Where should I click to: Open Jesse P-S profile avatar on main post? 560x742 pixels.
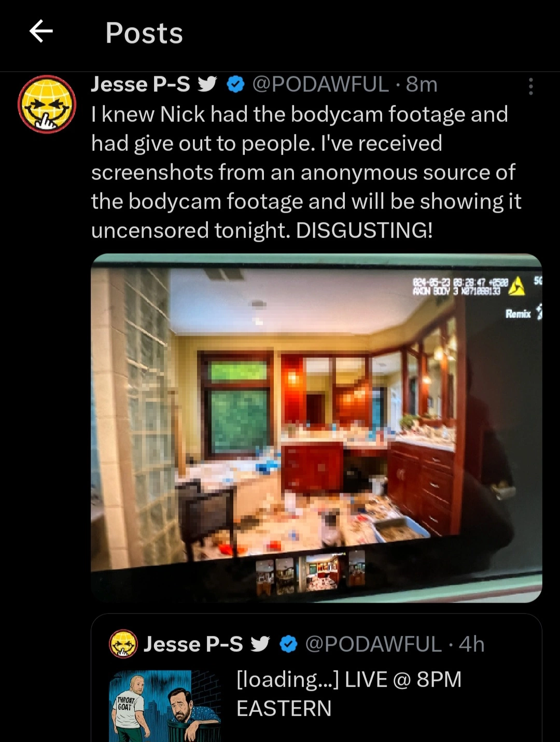point(47,104)
